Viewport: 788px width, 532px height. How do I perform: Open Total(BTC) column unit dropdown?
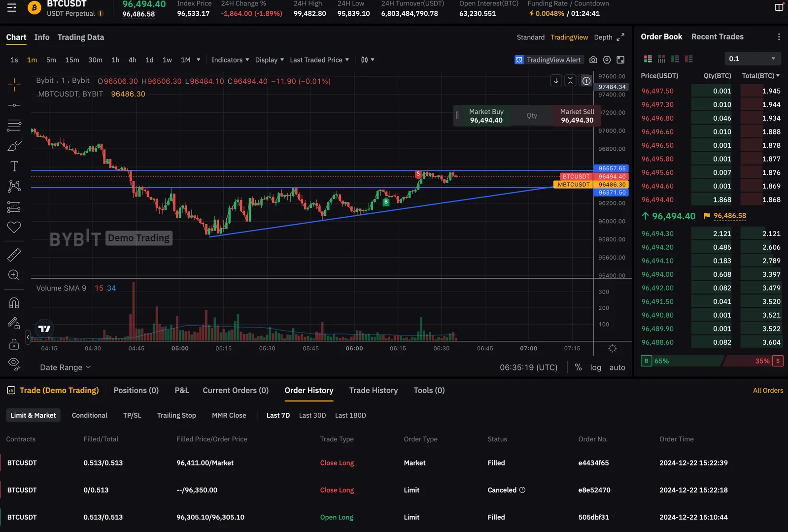761,75
